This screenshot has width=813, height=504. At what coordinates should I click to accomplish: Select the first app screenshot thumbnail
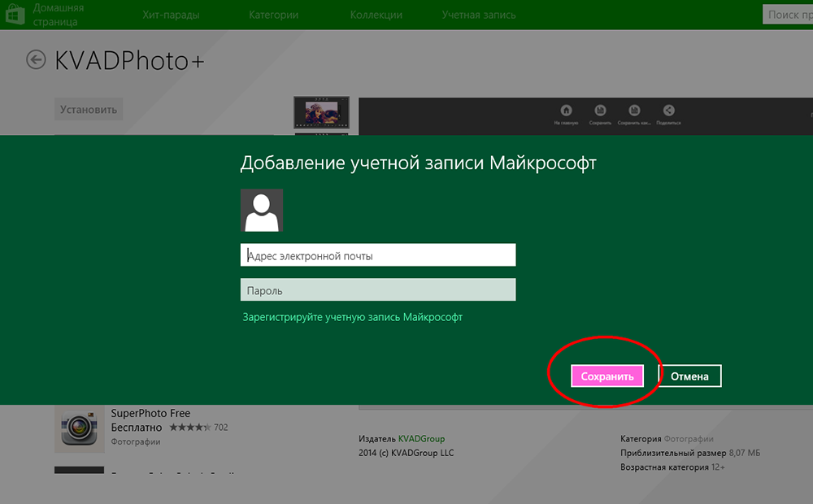pos(321,112)
